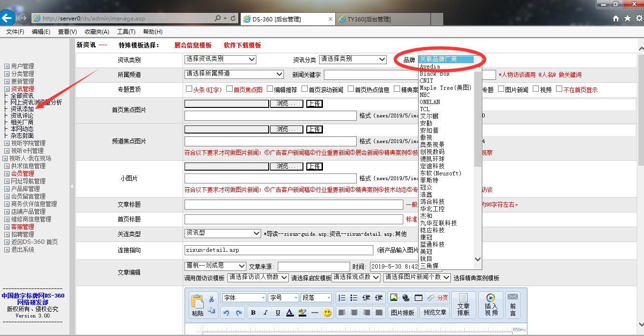Open the 雁枫--刘成思 editor dropdown
Image resolution: width=644 pixels, height=336 pixels.
215,266
